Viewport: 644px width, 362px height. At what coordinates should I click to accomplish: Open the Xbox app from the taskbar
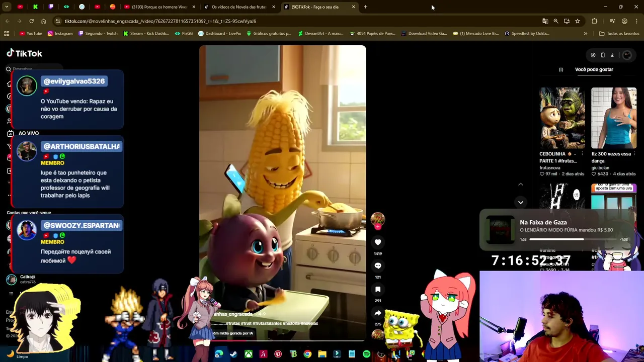[248, 354]
